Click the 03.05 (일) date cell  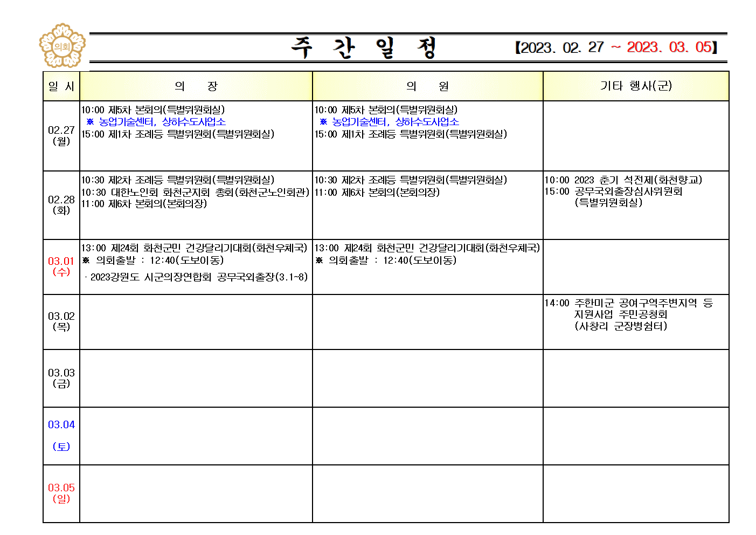(x=61, y=493)
